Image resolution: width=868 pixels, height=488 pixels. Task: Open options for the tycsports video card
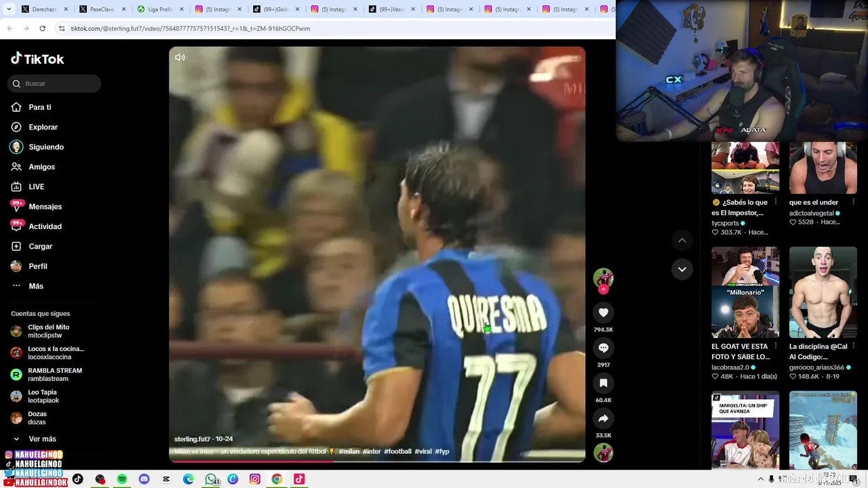(775, 202)
